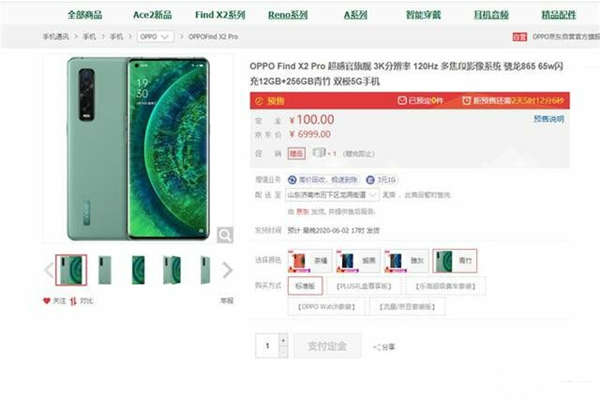Click the heart favorite icon below thumbnails

[47, 301]
